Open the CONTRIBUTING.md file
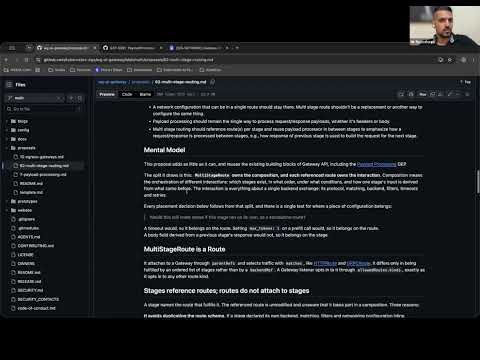The width and height of the screenshot is (480, 360). (x=36, y=246)
